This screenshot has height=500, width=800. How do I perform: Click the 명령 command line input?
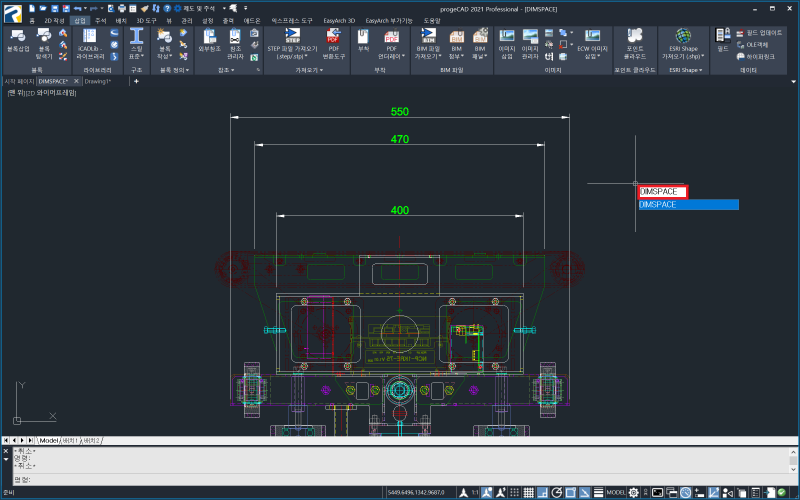pyautogui.click(x=401, y=480)
